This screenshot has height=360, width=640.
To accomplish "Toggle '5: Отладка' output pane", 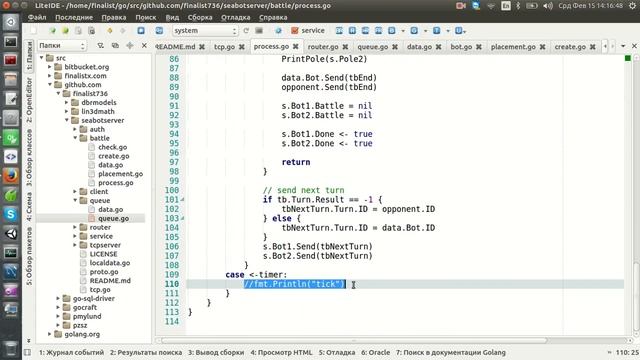I will click(x=337, y=352).
